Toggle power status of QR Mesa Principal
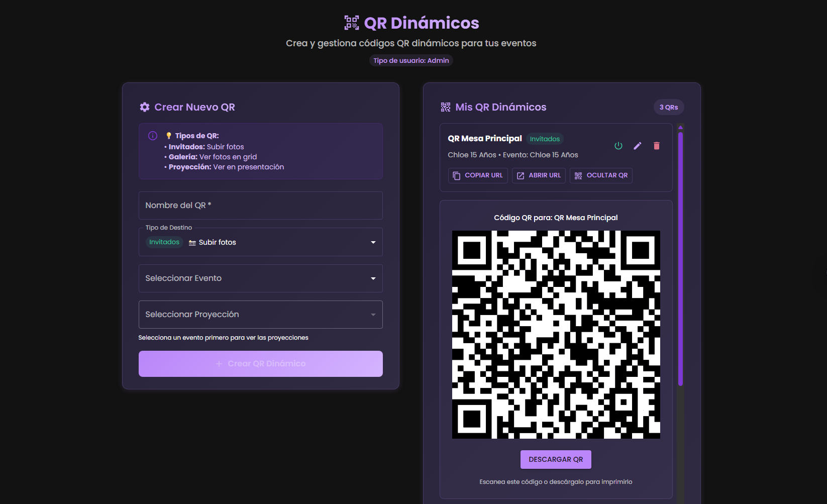The image size is (827, 504). [x=618, y=146]
